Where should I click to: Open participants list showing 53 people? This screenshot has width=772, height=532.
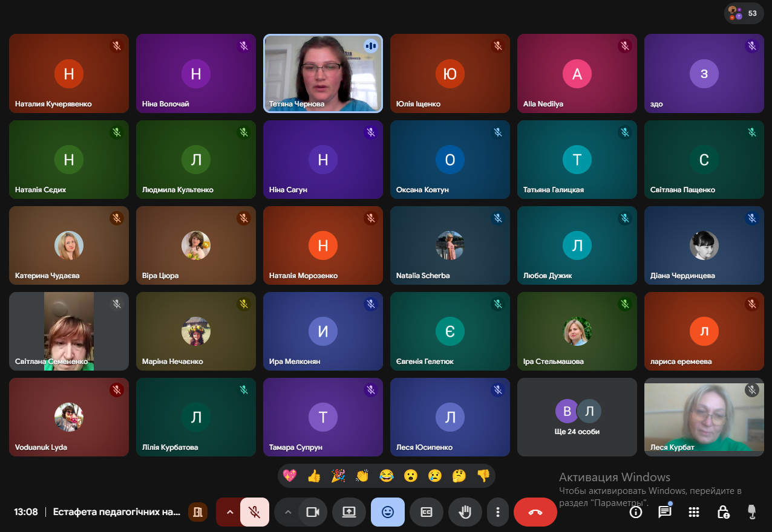click(744, 13)
